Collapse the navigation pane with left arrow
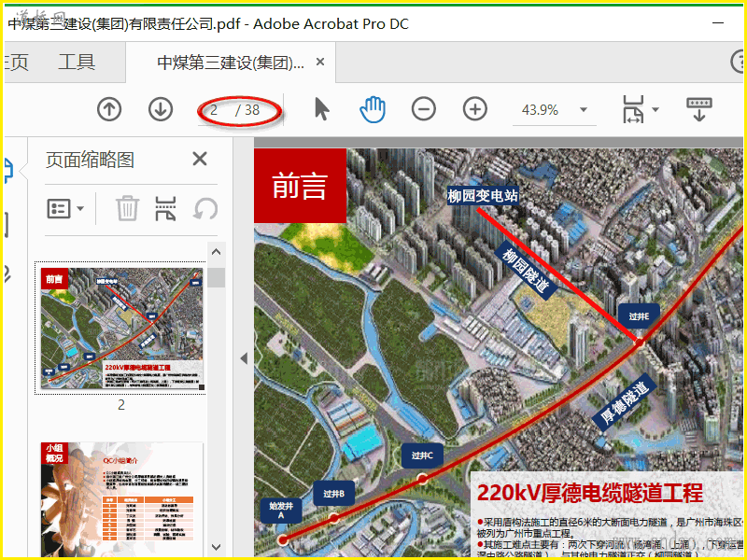The image size is (747, 560). pos(244,358)
